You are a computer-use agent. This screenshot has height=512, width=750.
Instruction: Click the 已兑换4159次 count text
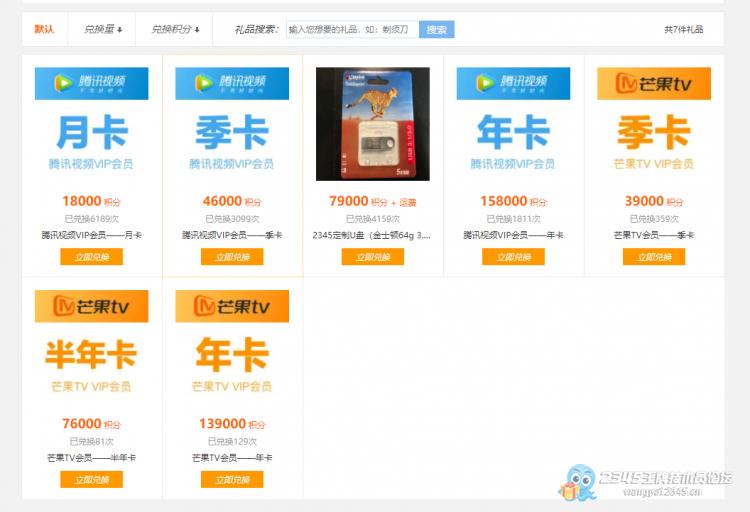[x=373, y=219]
